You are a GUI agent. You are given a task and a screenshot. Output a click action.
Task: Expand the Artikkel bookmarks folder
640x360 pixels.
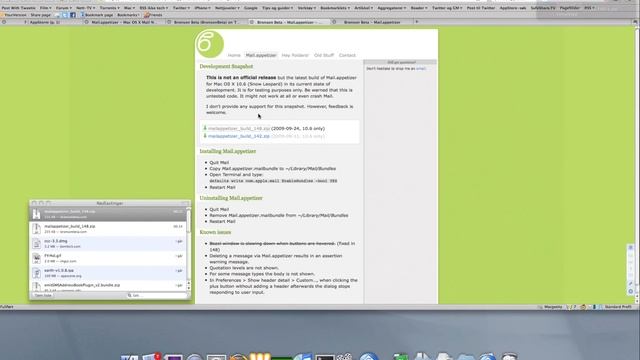click(363, 8)
